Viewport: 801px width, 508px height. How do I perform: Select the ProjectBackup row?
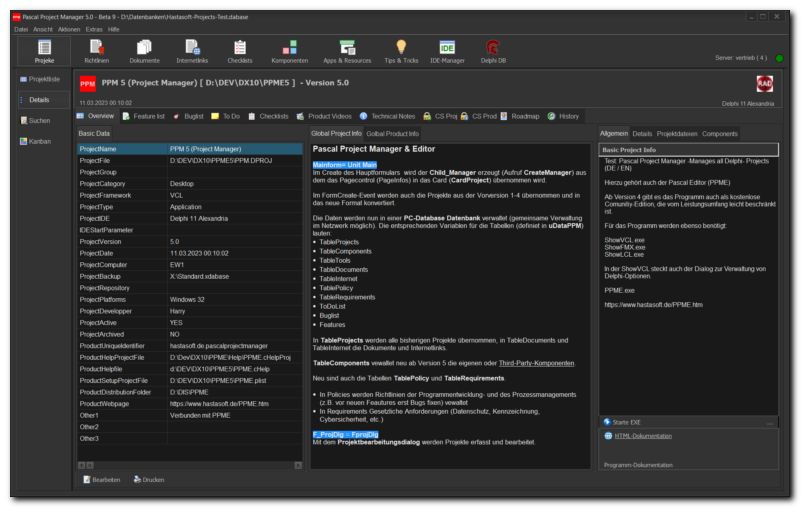tap(190, 276)
